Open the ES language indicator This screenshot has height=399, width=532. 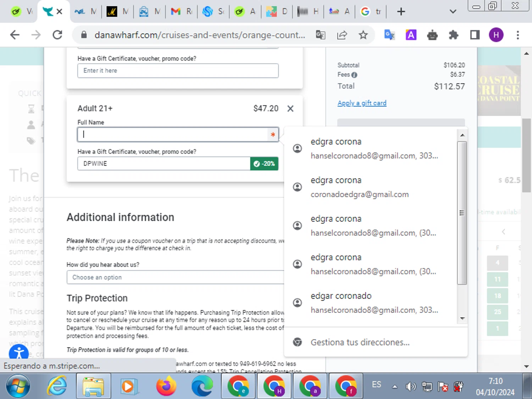[x=377, y=384]
